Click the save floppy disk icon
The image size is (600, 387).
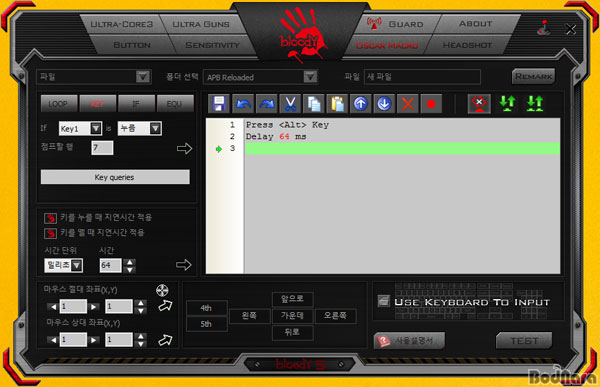(219, 104)
